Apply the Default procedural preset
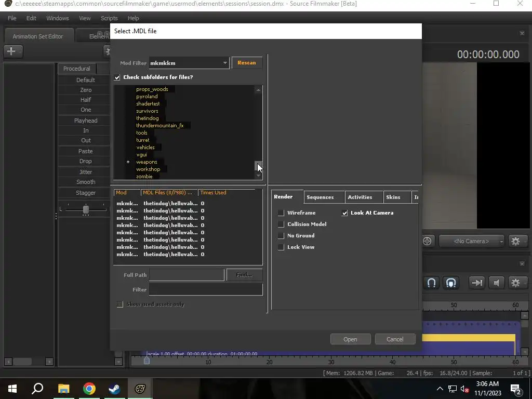The image size is (532, 399). click(86, 80)
